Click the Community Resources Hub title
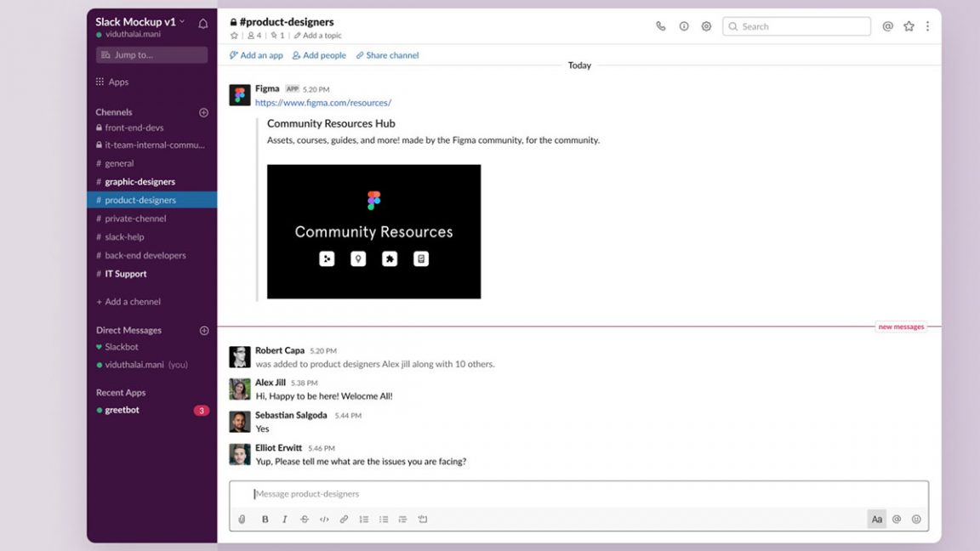 click(331, 123)
